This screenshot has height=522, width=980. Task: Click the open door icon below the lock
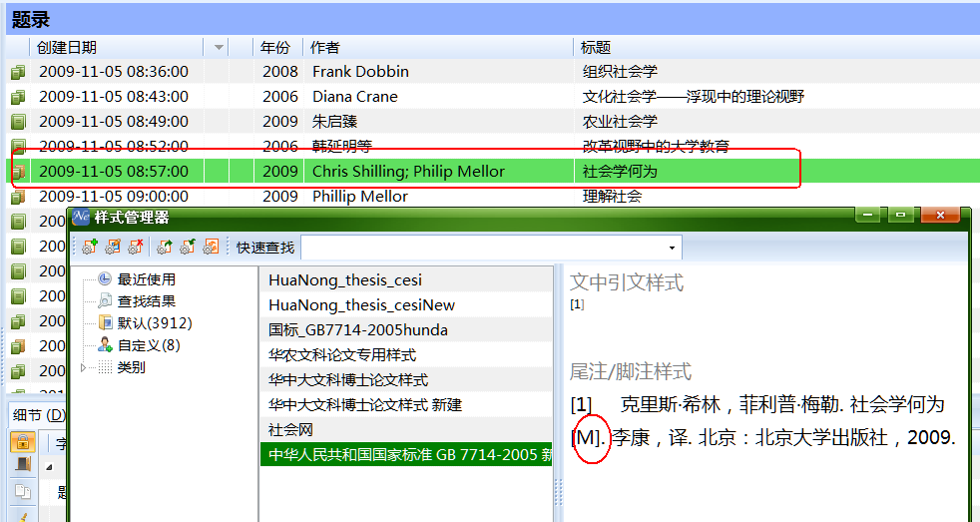(x=23, y=465)
